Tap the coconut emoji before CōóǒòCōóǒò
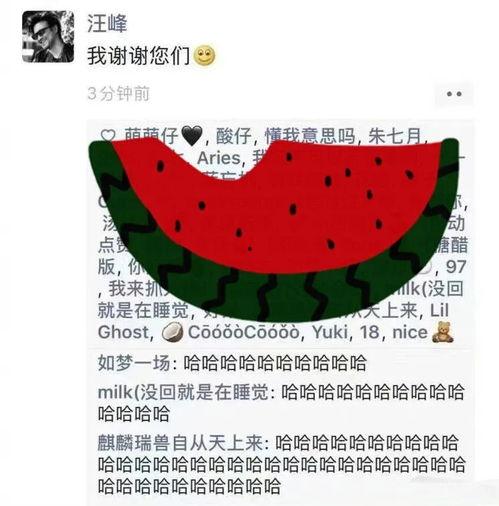This screenshot has width=499, height=506. [x=172, y=332]
